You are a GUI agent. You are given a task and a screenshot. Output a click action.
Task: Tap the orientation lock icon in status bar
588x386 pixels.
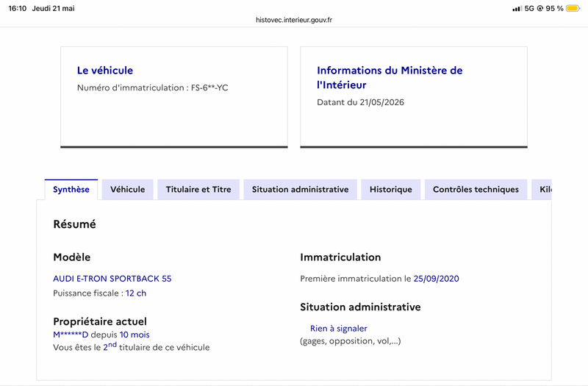(x=540, y=8)
